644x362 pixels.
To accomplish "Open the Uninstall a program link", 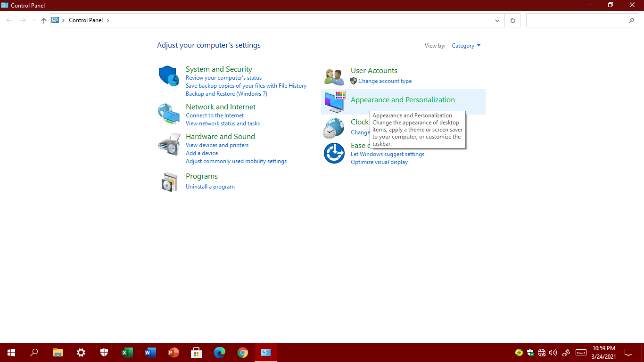I will (x=210, y=187).
